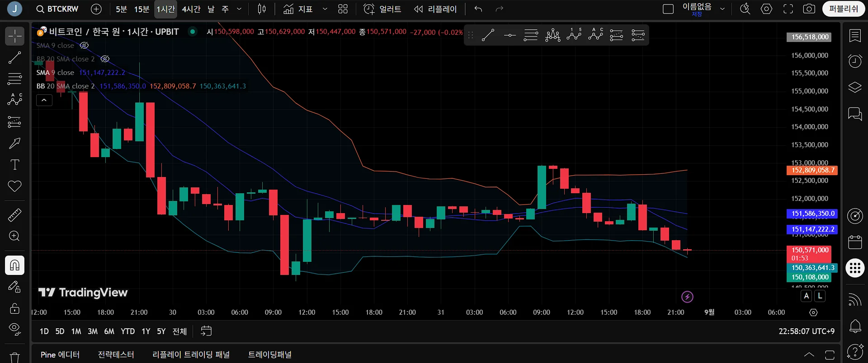868x363 pixels.
Task: Select the trend line drawing tool
Action: [14, 57]
